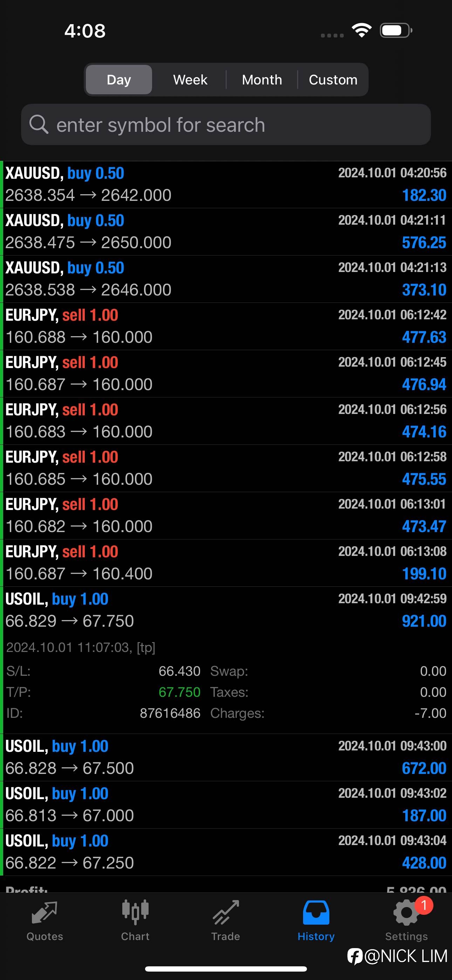Select the Day period tab
Viewport: 452px width, 980px height.
(119, 80)
